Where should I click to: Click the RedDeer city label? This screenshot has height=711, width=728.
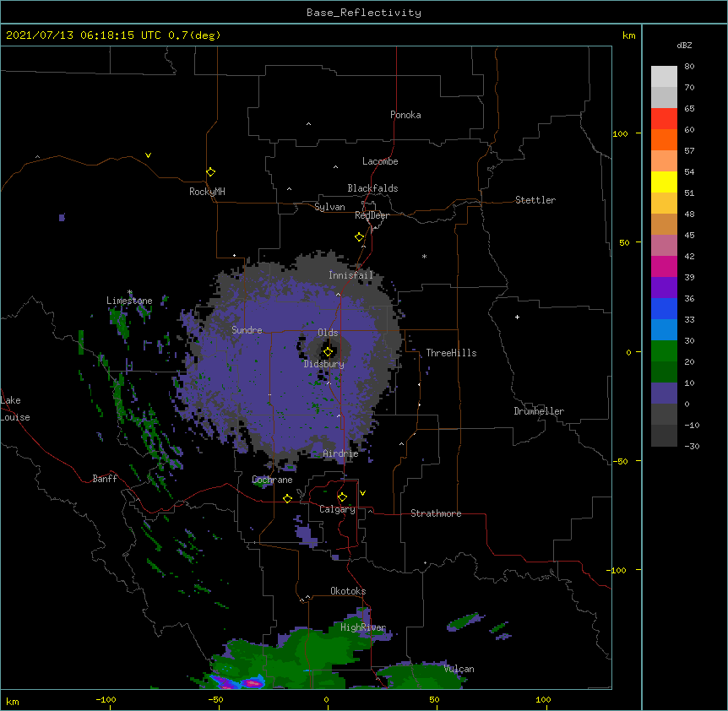(x=372, y=215)
